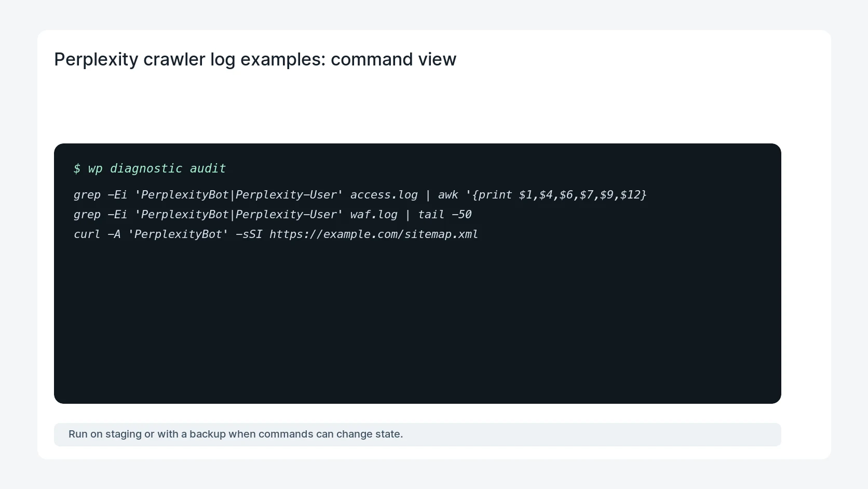The width and height of the screenshot is (868, 489).
Task: Click the heading 'Perplexity crawler log examples: command view'
Action: [255, 60]
